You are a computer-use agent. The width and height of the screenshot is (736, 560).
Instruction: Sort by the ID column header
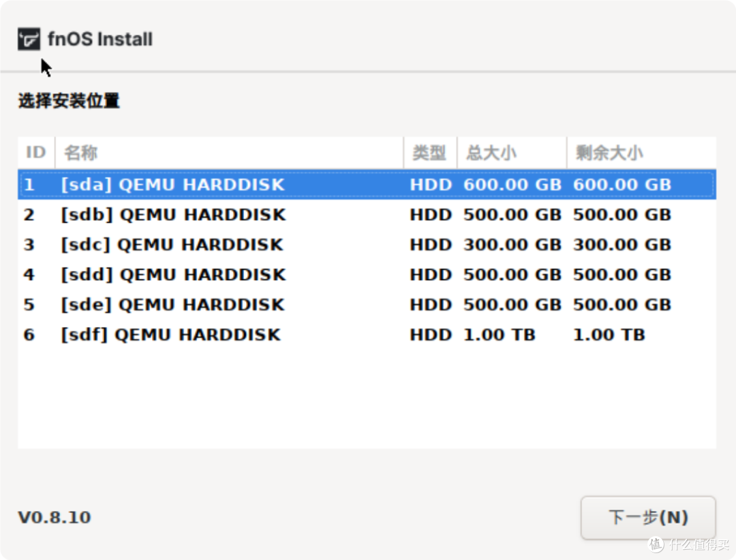[x=35, y=153]
